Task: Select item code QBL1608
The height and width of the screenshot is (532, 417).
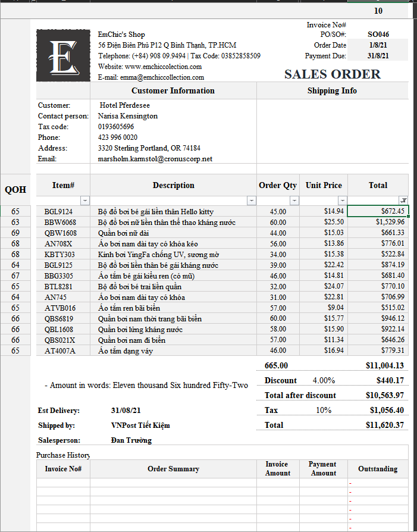Action: (x=59, y=330)
